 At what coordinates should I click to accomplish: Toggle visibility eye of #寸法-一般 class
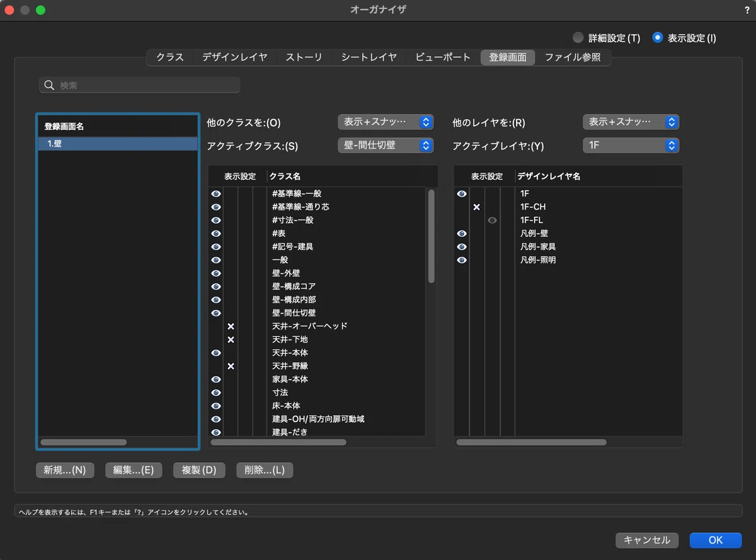pos(216,220)
